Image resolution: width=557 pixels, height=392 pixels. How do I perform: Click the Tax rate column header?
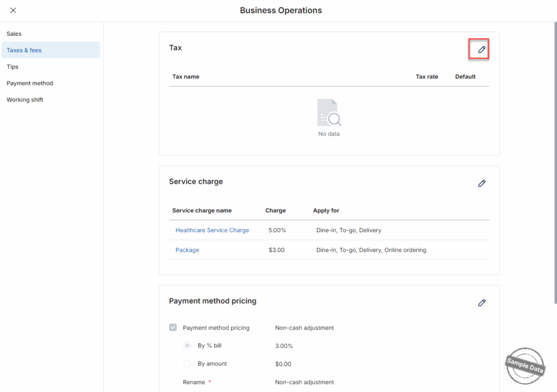point(426,77)
